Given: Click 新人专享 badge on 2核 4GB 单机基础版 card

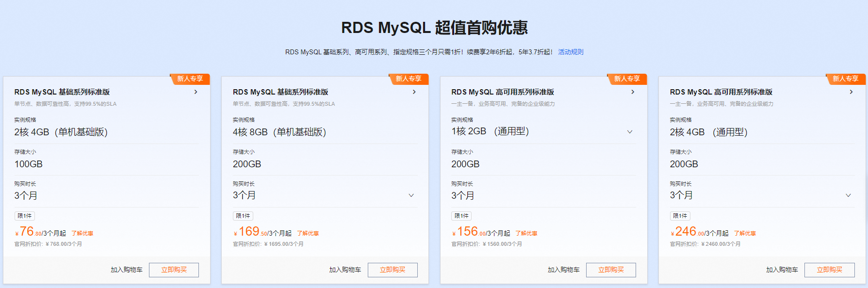Looking at the screenshot, I should click(x=190, y=79).
